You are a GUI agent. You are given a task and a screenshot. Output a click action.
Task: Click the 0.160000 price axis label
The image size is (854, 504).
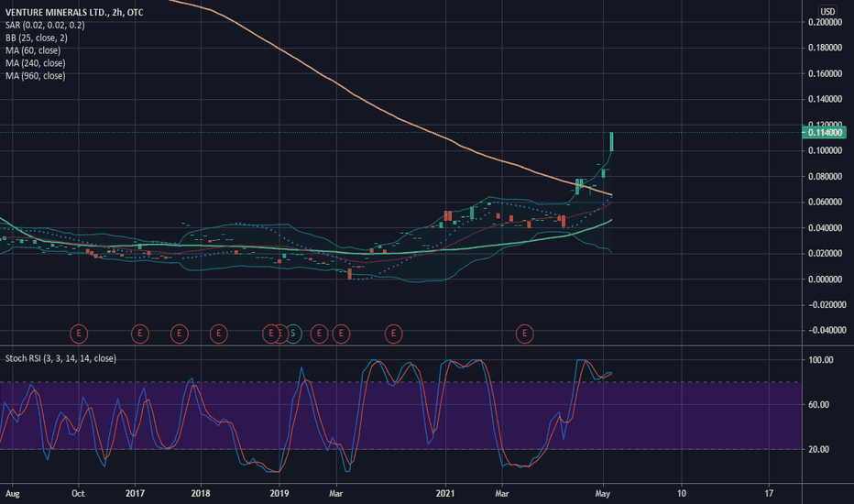coord(825,73)
